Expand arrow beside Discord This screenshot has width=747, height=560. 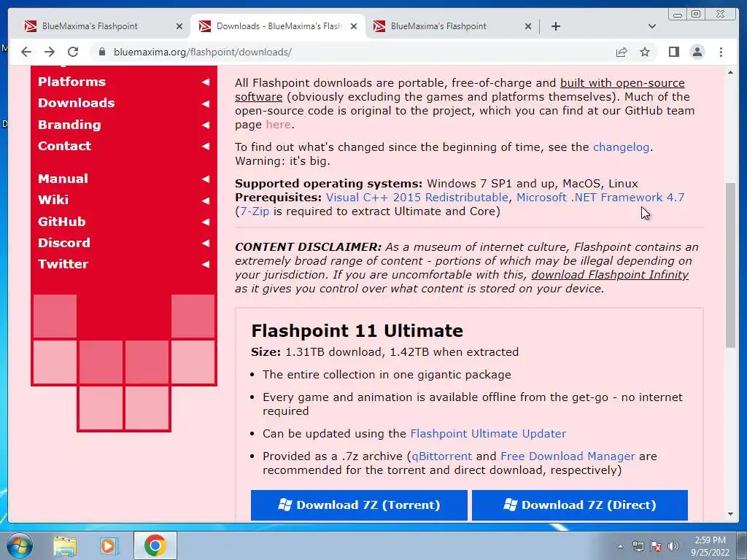point(206,243)
